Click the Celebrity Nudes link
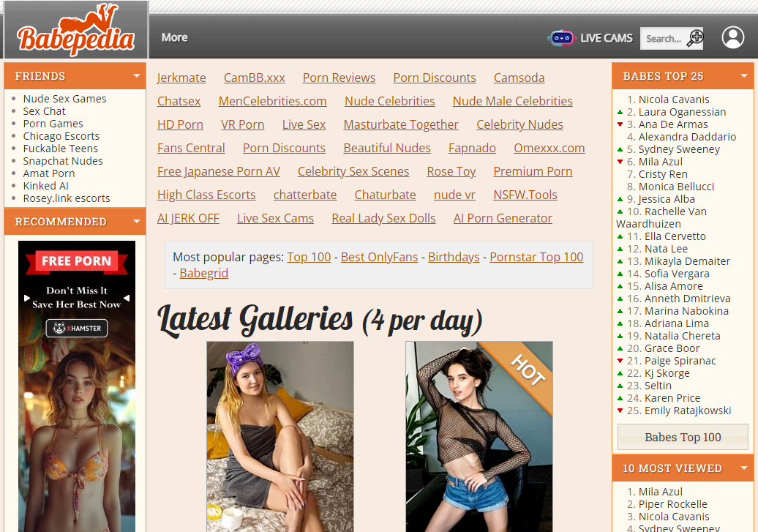This screenshot has width=758, height=532. click(519, 125)
